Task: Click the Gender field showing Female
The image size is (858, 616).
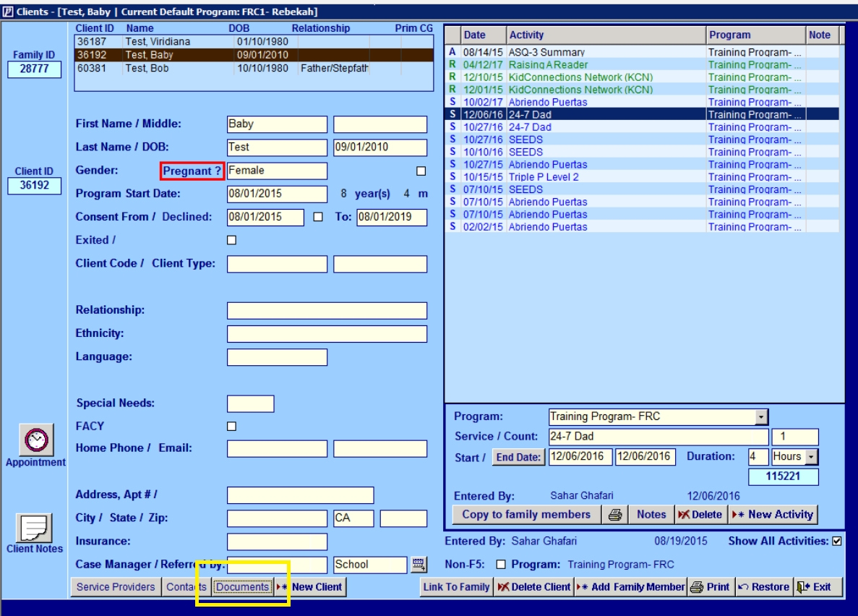Action: (277, 171)
